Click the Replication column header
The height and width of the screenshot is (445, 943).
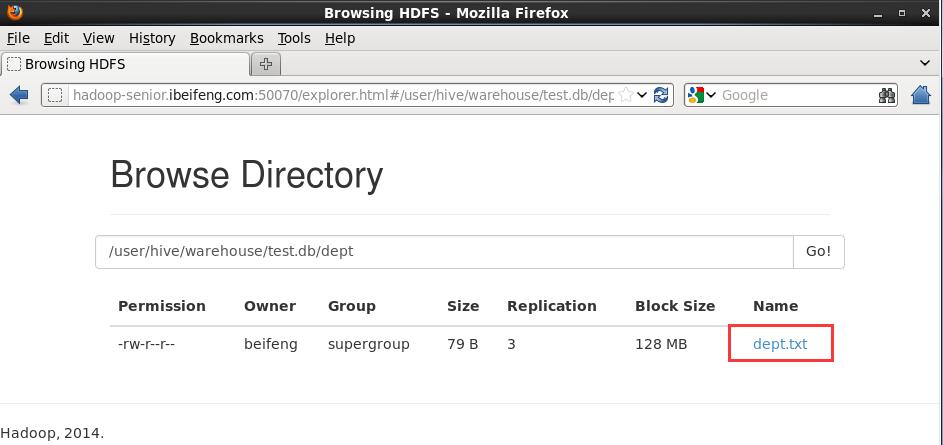(552, 306)
